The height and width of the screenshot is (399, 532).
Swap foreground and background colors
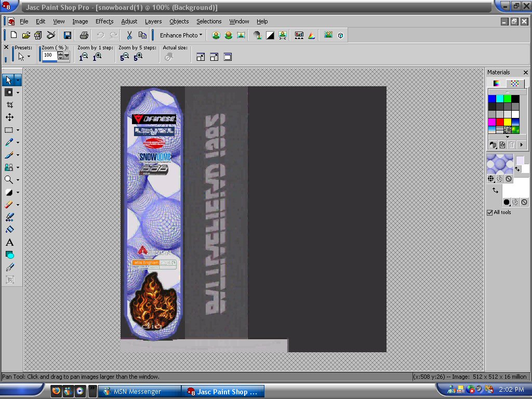pyautogui.click(x=517, y=169)
